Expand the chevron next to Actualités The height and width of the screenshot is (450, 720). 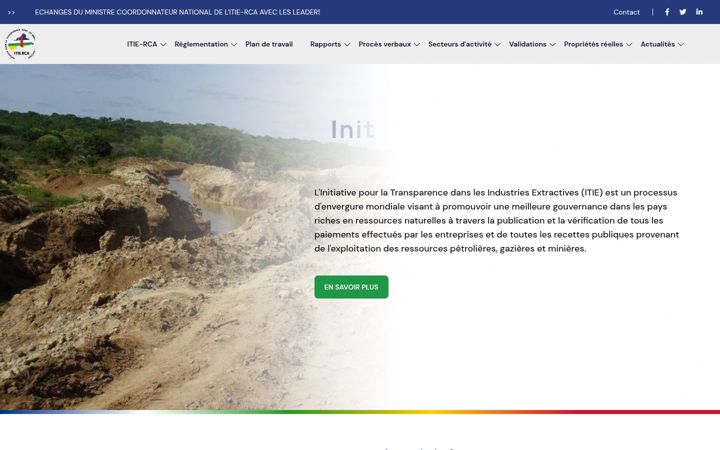(681, 45)
